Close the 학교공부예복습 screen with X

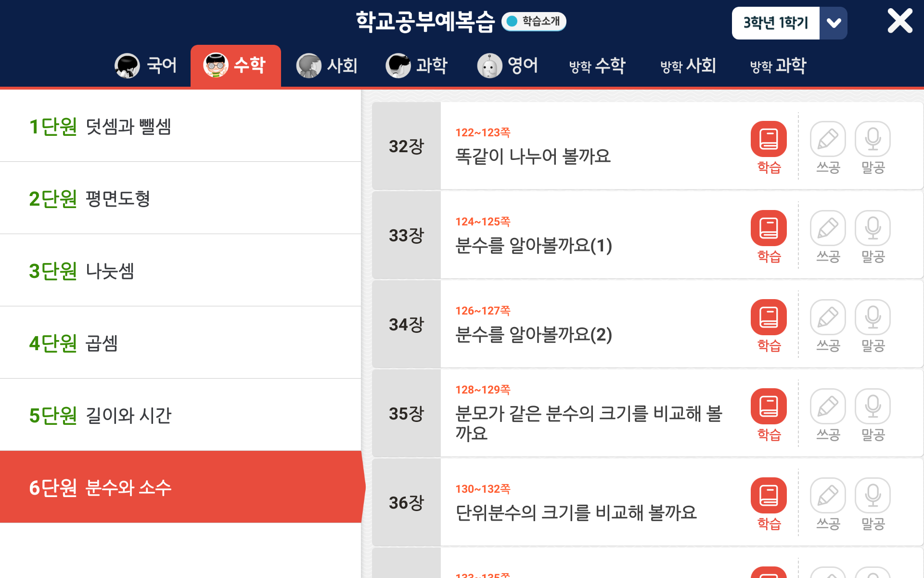[899, 21]
